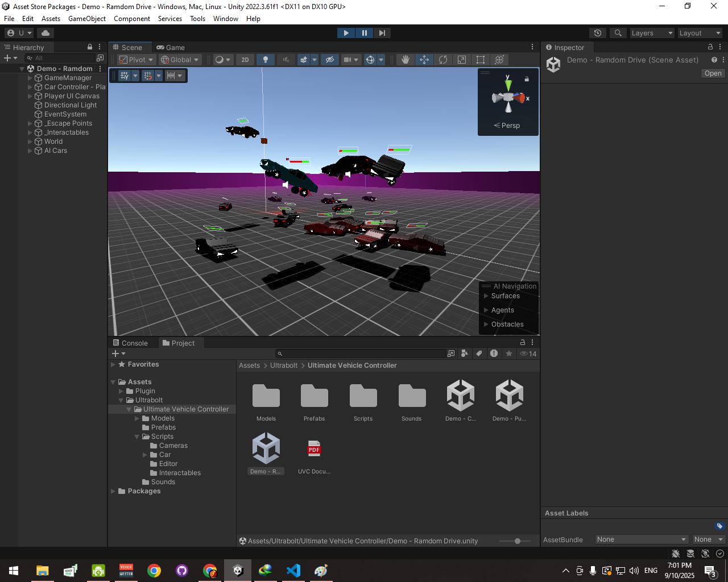Save search as favorite star icon
Viewport: 728px width, 582px height.
(509, 354)
